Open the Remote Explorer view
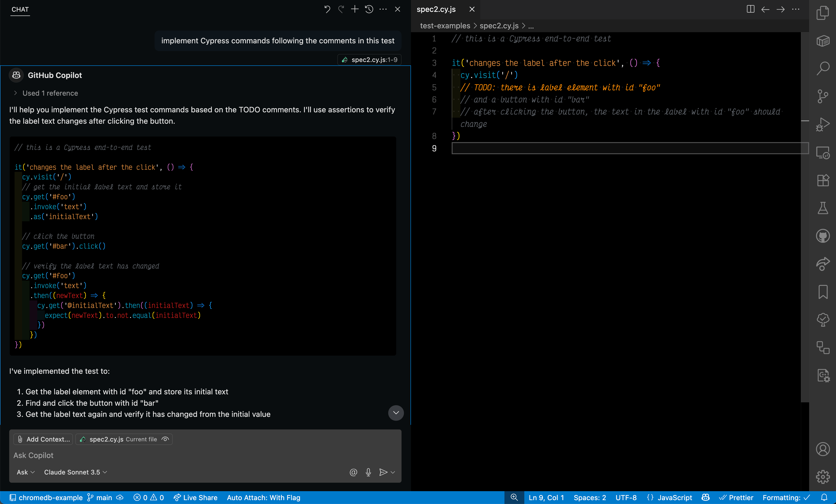 coord(823,152)
